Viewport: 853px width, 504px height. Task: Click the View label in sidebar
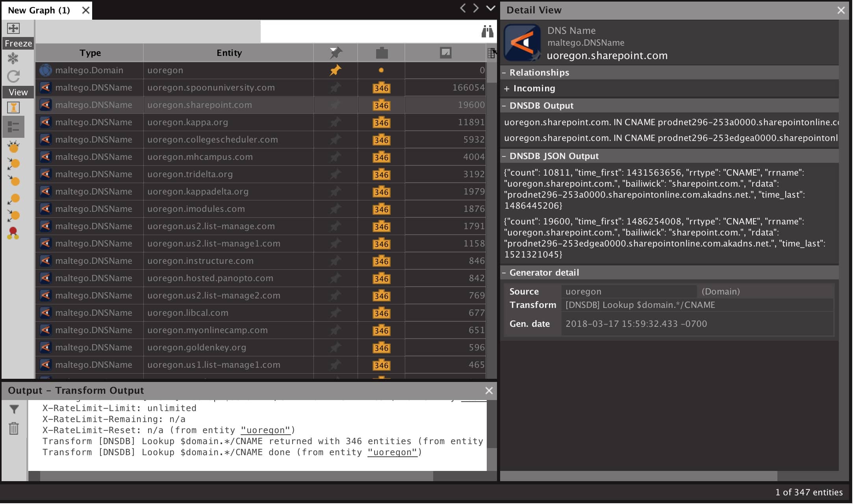(18, 92)
